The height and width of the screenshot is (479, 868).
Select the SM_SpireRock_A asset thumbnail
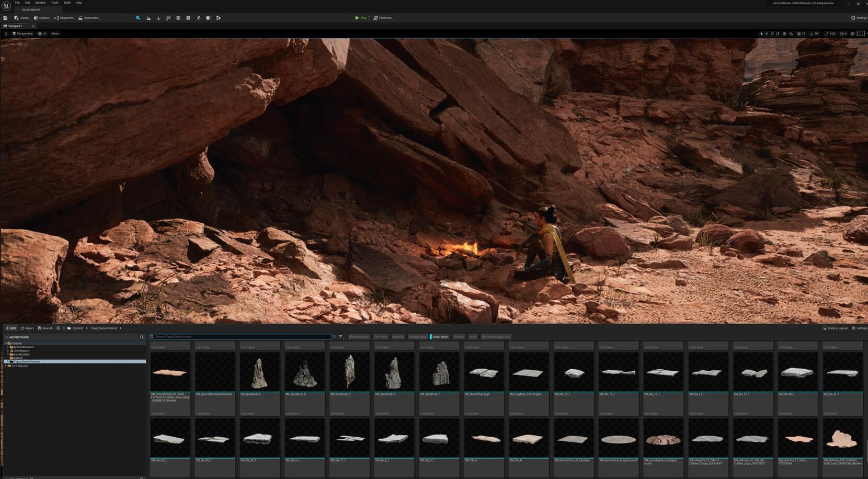(x=260, y=371)
